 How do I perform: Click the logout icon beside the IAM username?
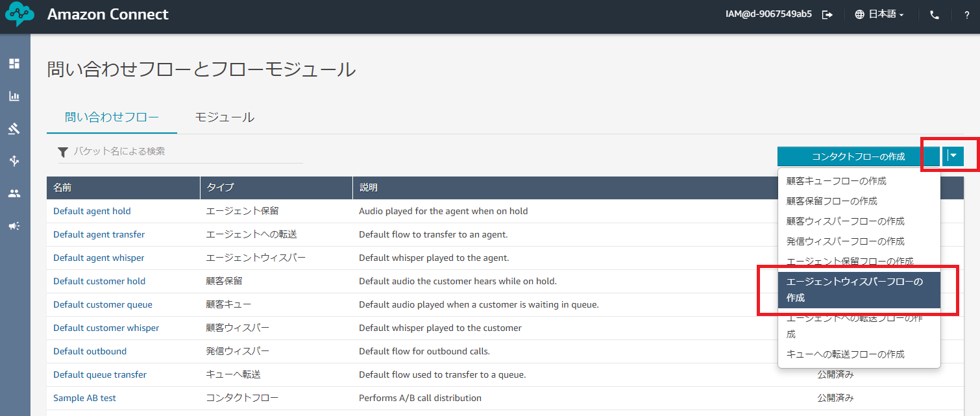(x=827, y=15)
